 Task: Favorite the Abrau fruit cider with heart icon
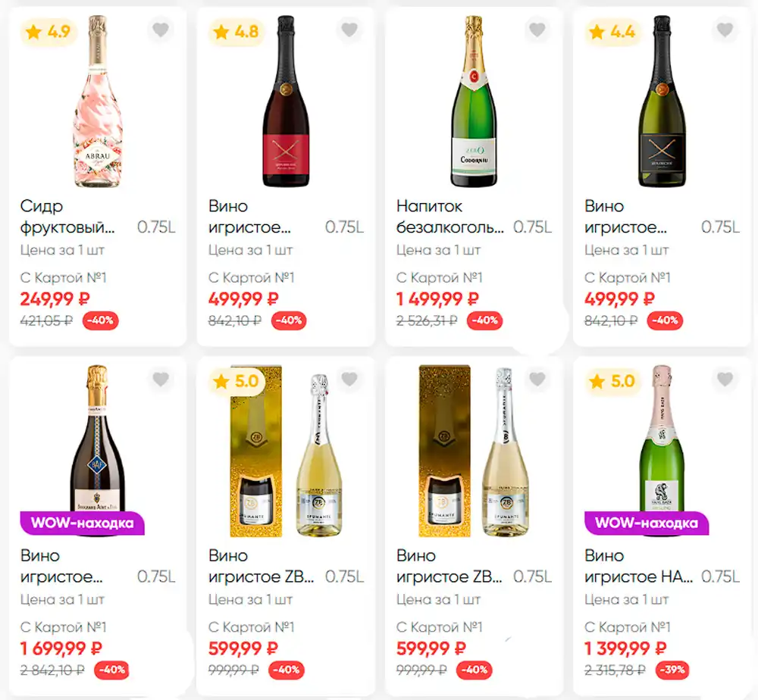click(x=161, y=30)
